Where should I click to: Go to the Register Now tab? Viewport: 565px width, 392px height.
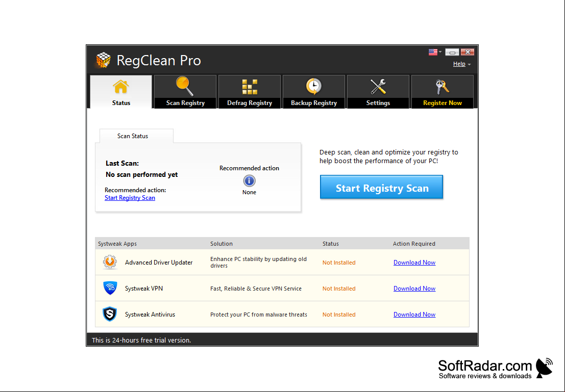[442, 91]
